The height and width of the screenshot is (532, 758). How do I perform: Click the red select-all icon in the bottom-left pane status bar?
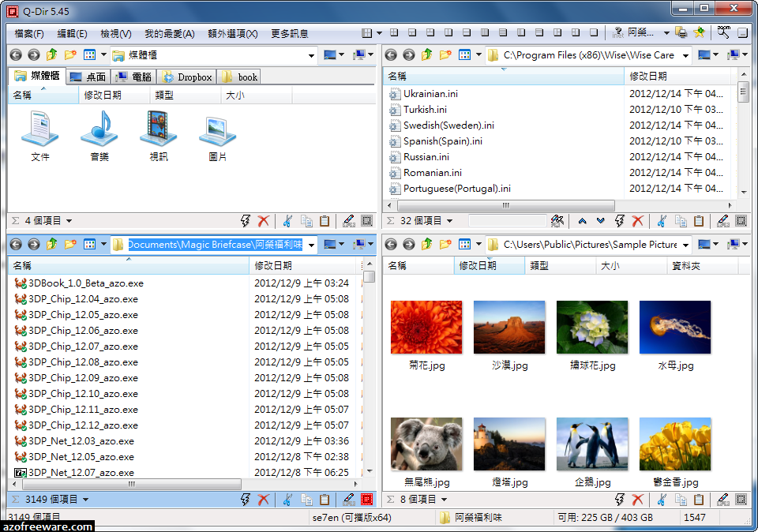coord(367,499)
